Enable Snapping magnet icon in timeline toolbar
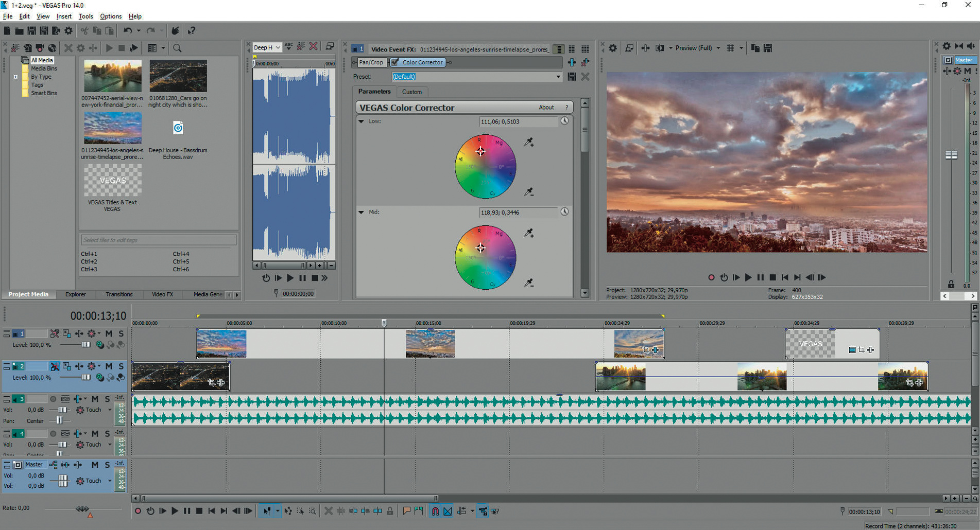Viewport: 980px width, 530px height. coord(435,511)
